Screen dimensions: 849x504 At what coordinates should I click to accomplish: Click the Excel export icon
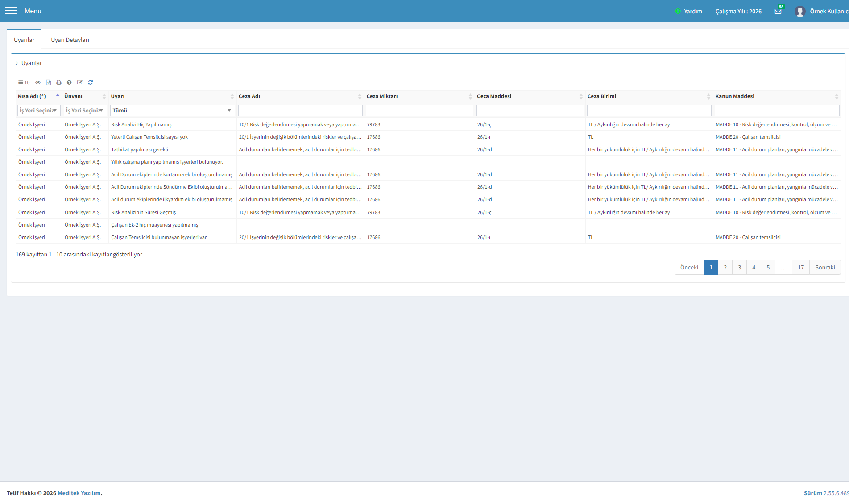click(x=48, y=83)
